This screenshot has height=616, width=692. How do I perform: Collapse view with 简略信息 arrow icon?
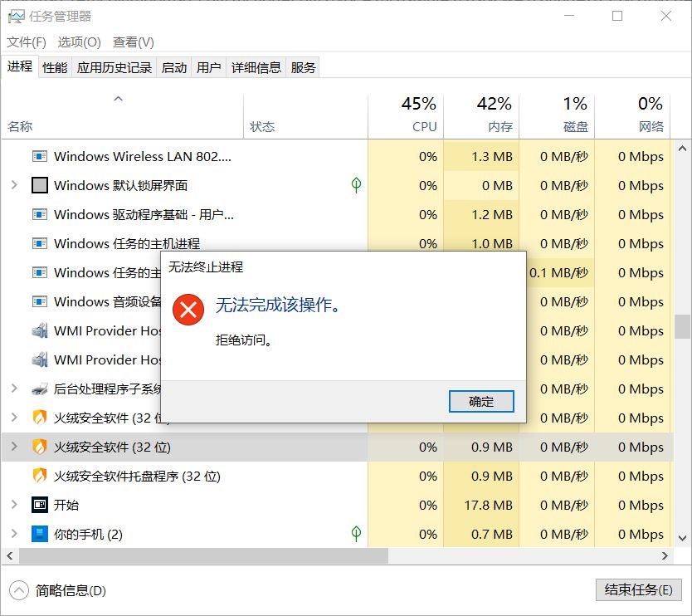coord(18,590)
